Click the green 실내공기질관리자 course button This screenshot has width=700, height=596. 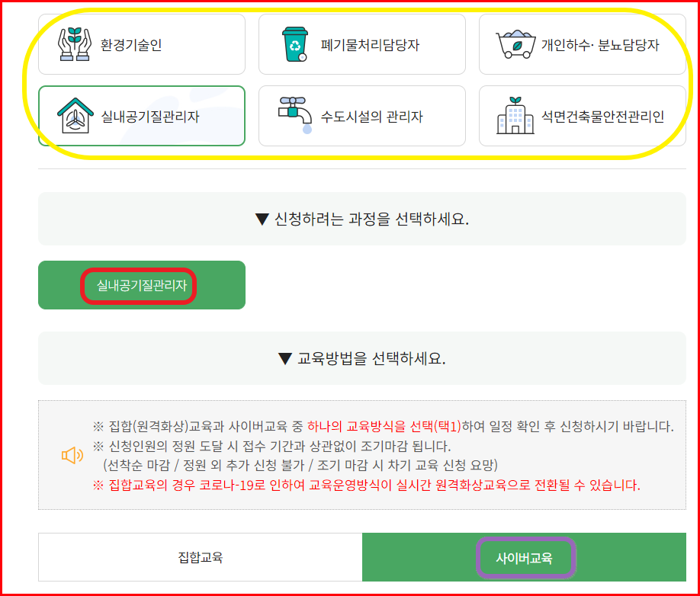point(142,285)
